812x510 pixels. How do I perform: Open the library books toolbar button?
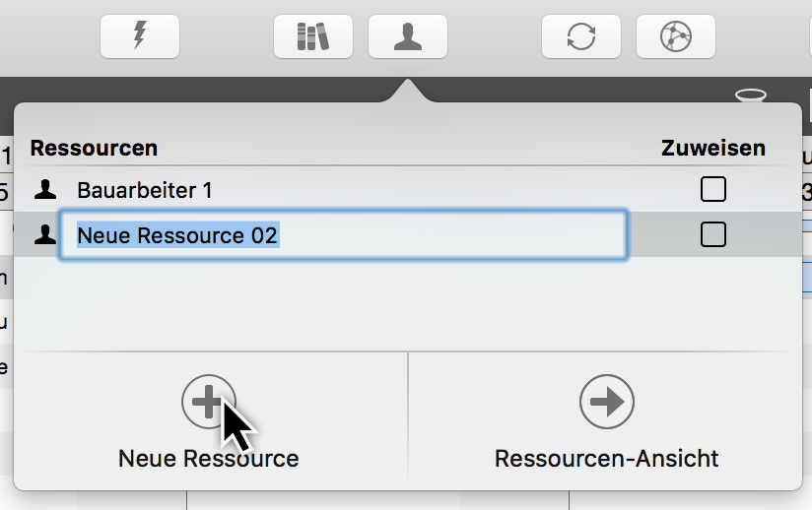(x=312, y=37)
